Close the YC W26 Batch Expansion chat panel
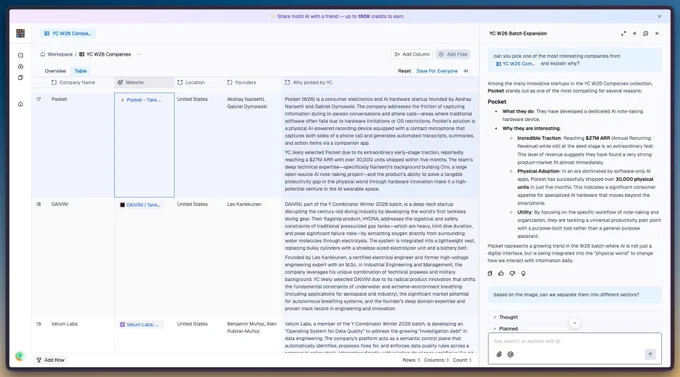680x377 pixels. click(x=657, y=33)
